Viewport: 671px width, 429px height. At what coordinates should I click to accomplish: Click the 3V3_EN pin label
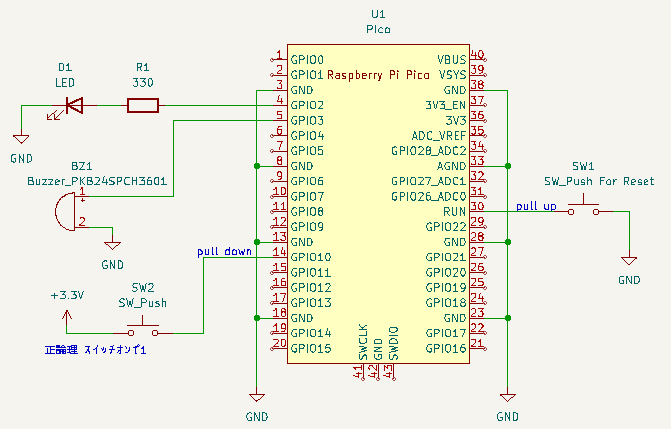pyautogui.click(x=445, y=105)
